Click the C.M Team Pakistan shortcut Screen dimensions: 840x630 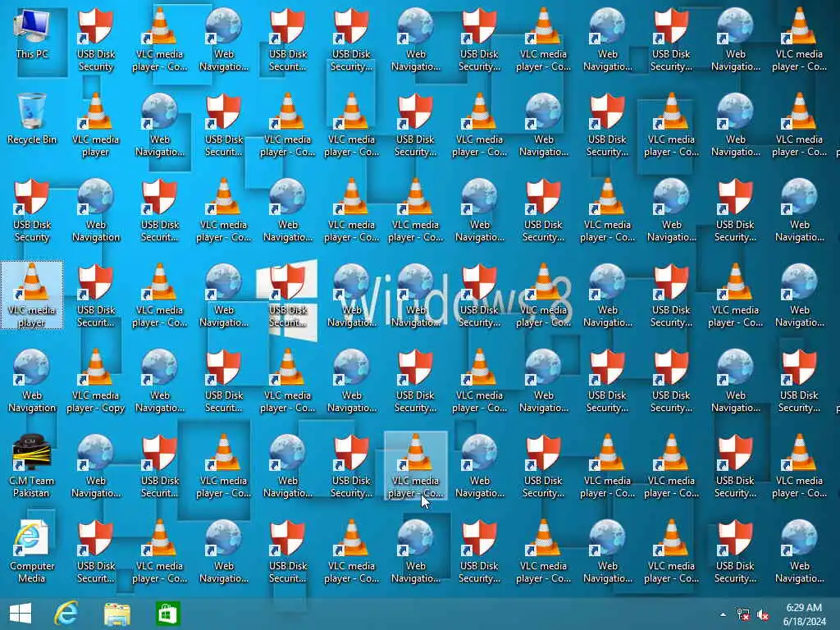point(32,466)
